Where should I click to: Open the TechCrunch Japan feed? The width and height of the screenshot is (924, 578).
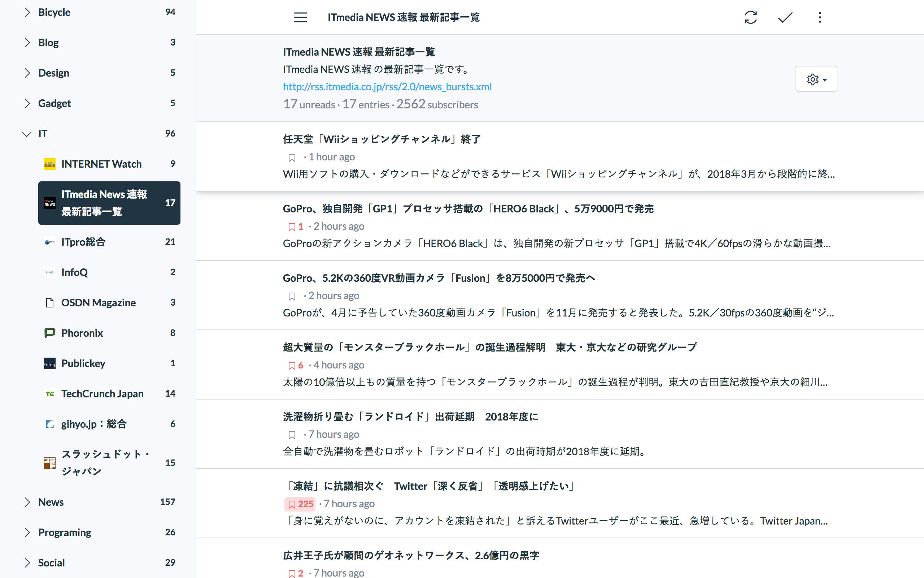pyautogui.click(x=109, y=394)
